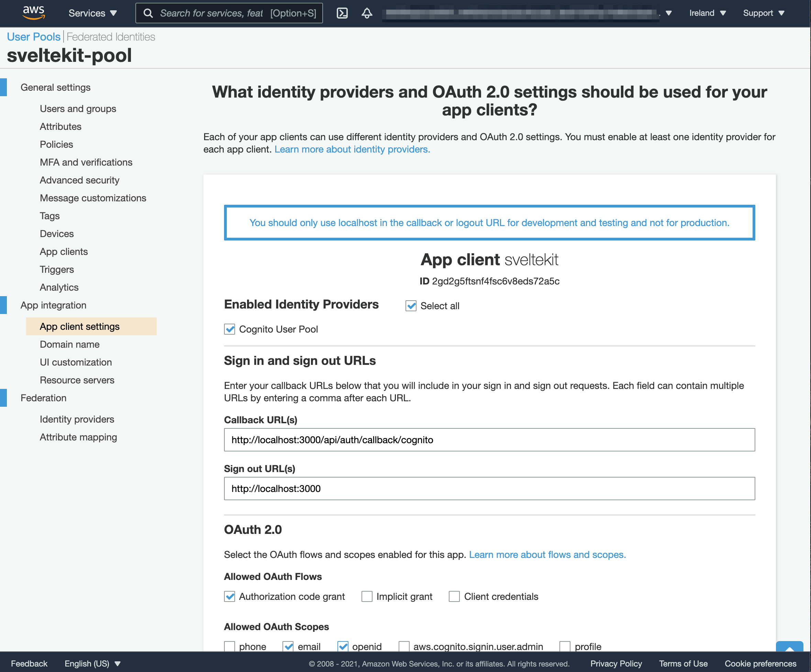The width and height of the screenshot is (811, 672).
Task: Open the AWS CloudShell terminal icon
Action: [x=342, y=13]
